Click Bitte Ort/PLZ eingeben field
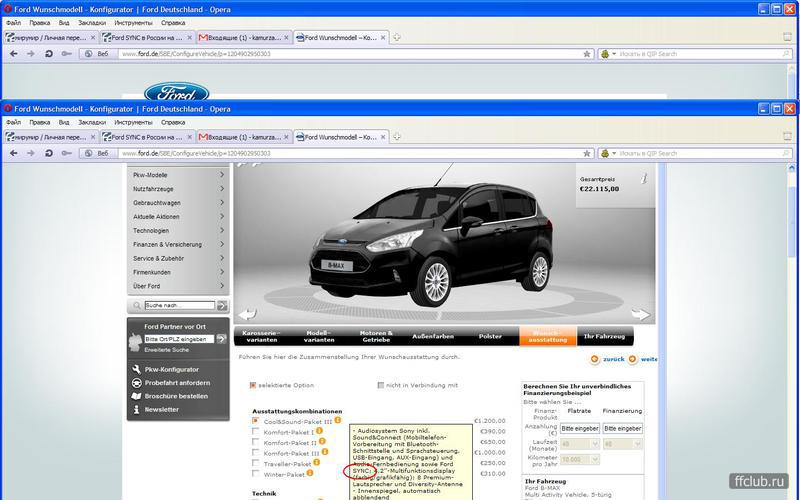800x500 pixels. pyautogui.click(x=179, y=339)
